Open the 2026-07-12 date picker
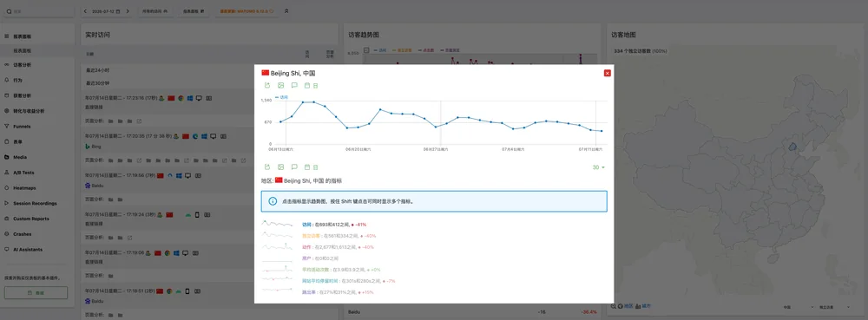The height and width of the screenshot is (320, 868). 106,11
